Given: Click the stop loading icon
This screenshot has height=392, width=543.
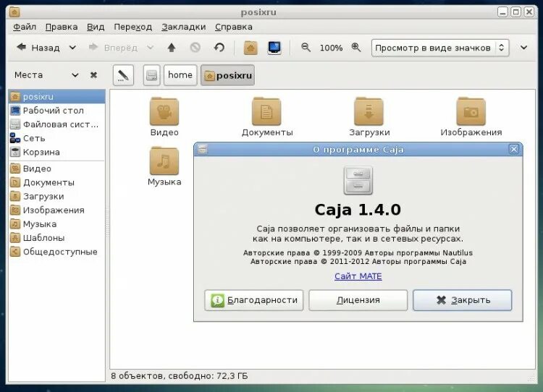Looking at the screenshot, I should tap(195, 48).
